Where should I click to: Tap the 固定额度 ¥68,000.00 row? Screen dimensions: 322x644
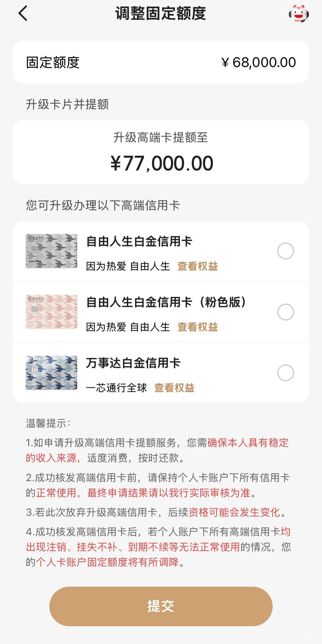[x=161, y=62]
